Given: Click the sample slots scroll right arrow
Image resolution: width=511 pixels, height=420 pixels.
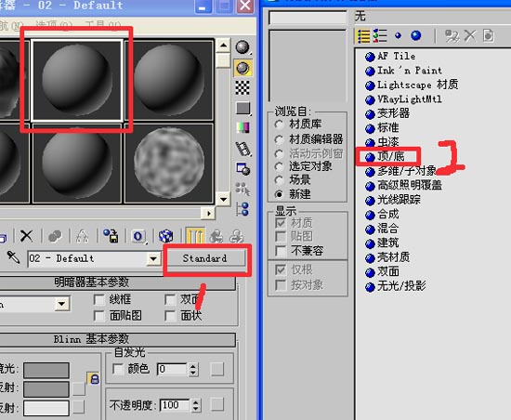Looking at the screenshot, I should 208,214.
